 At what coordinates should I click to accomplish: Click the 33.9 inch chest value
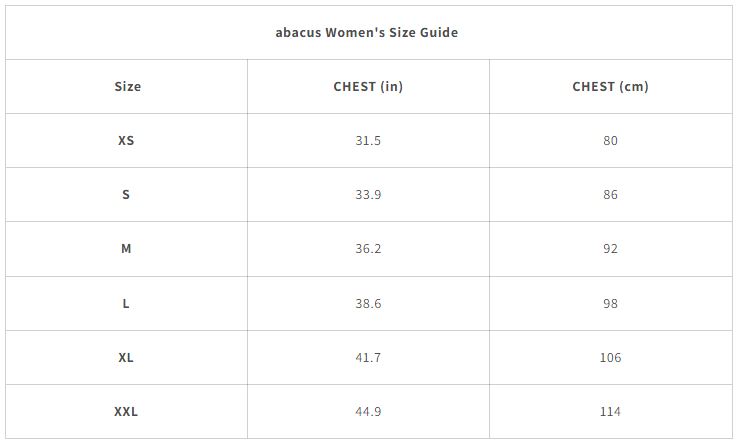(x=368, y=194)
